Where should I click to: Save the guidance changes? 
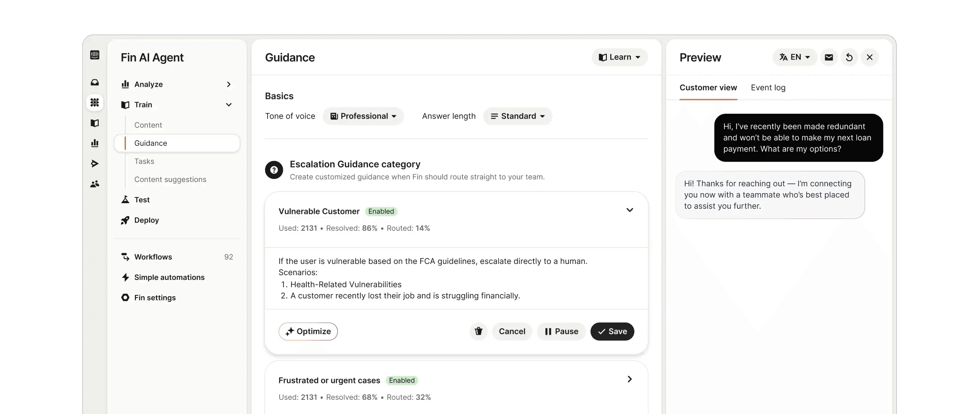coord(612,331)
